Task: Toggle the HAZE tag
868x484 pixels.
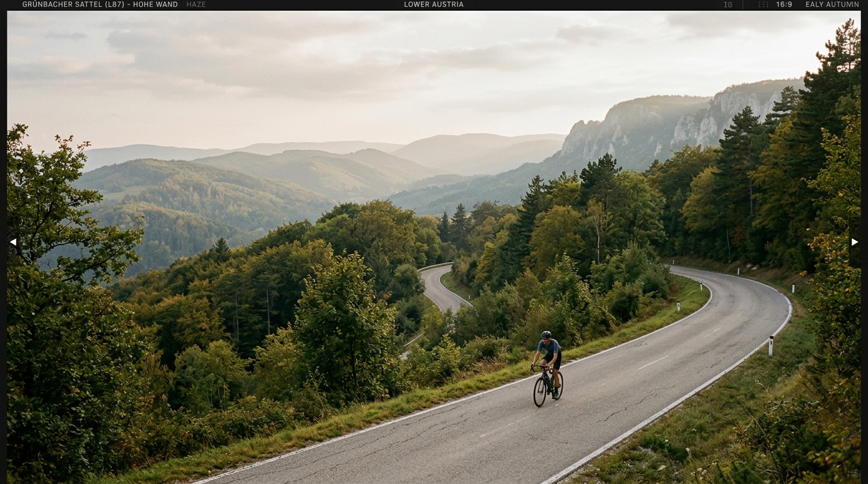Action: click(196, 4)
